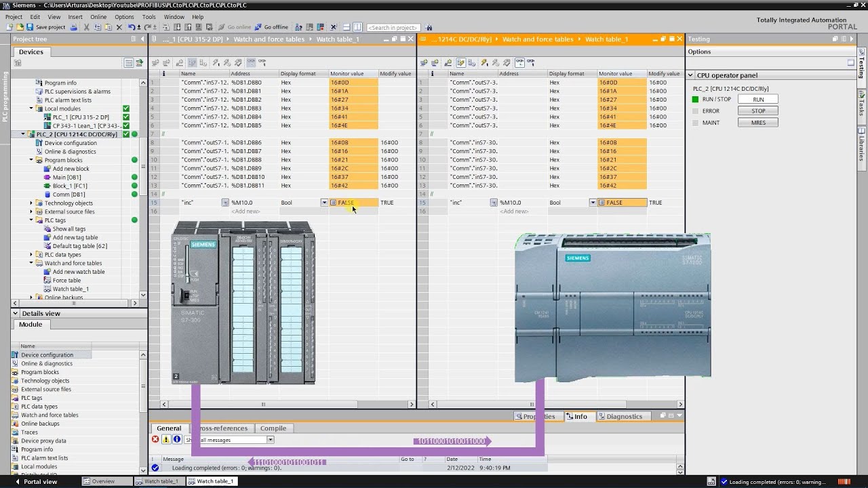Click the Upload from device icon
This screenshot has height=488, width=868.
pos(188,27)
